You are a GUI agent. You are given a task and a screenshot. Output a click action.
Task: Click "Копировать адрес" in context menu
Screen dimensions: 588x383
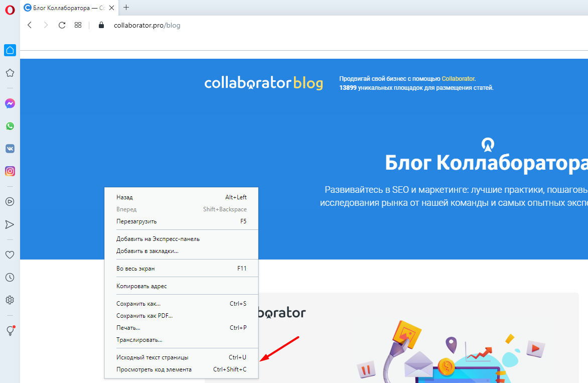point(141,286)
